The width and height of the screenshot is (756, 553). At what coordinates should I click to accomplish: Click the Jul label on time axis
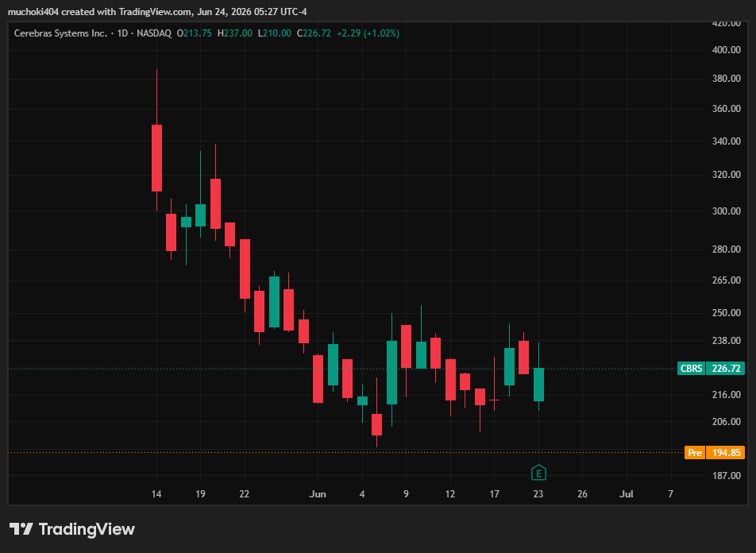pyautogui.click(x=627, y=493)
